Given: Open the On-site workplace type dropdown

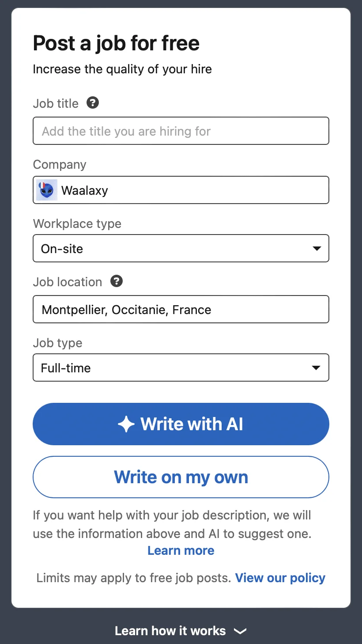Looking at the screenshot, I should click(x=181, y=248).
